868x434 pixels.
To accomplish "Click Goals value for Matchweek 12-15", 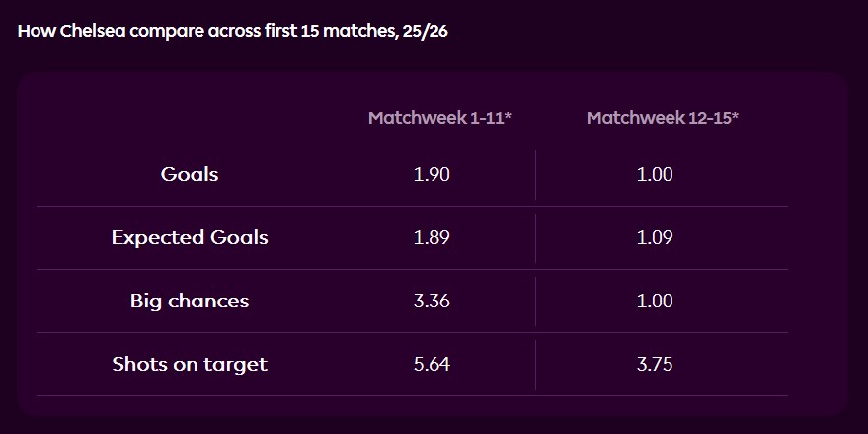I will (x=655, y=174).
